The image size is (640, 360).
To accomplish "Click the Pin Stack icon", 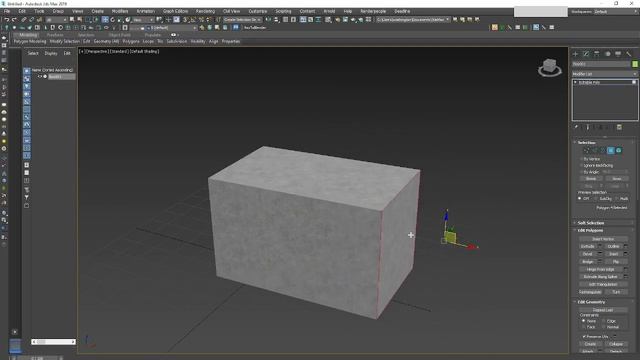I will tap(576, 127).
